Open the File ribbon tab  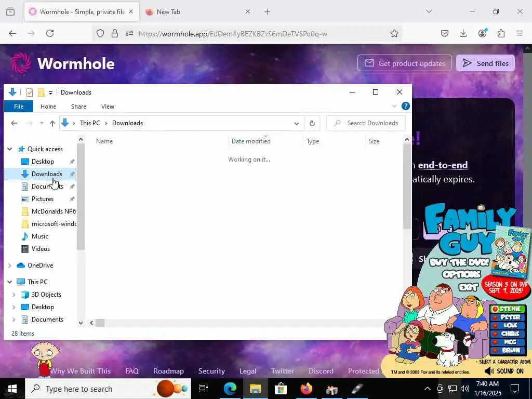(19, 107)
